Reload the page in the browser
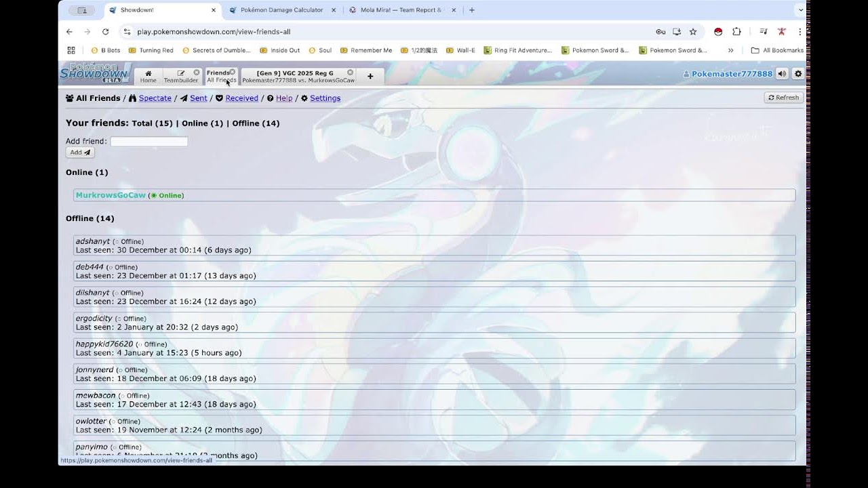 [105, 32]
